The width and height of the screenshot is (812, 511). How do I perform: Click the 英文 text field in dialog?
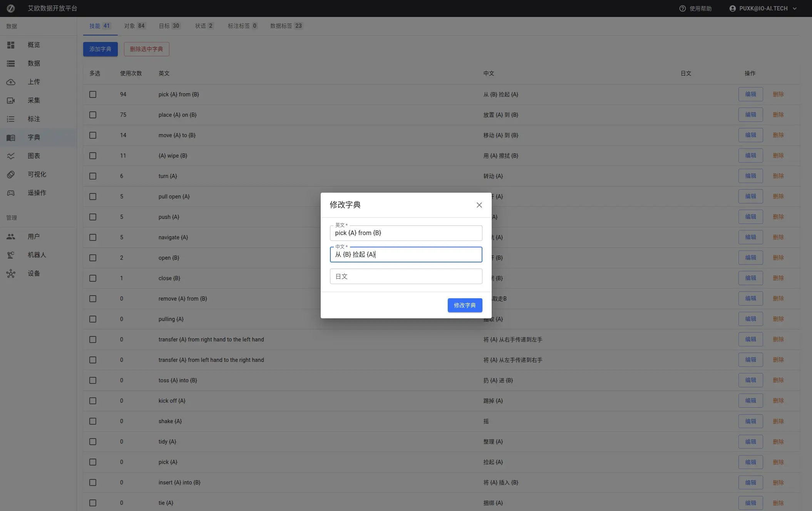pyautogui.click(x=406, y=233)
